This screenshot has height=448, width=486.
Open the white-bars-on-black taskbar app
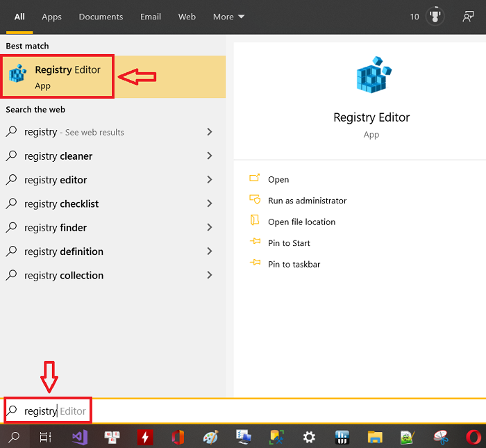tap(342, 437)
